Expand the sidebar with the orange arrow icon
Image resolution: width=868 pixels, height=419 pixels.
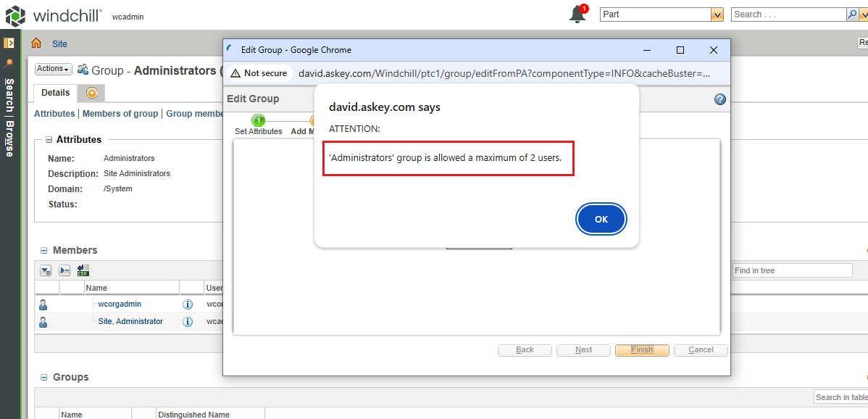point(9,43)
